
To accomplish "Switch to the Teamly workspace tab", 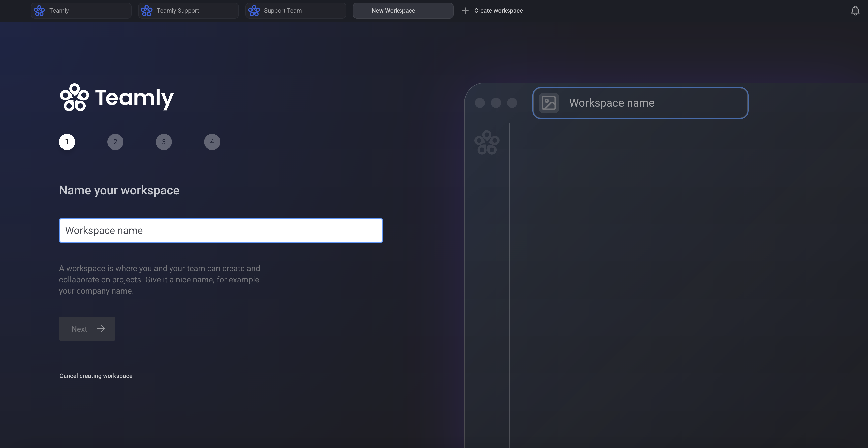I will pos(81,11).
